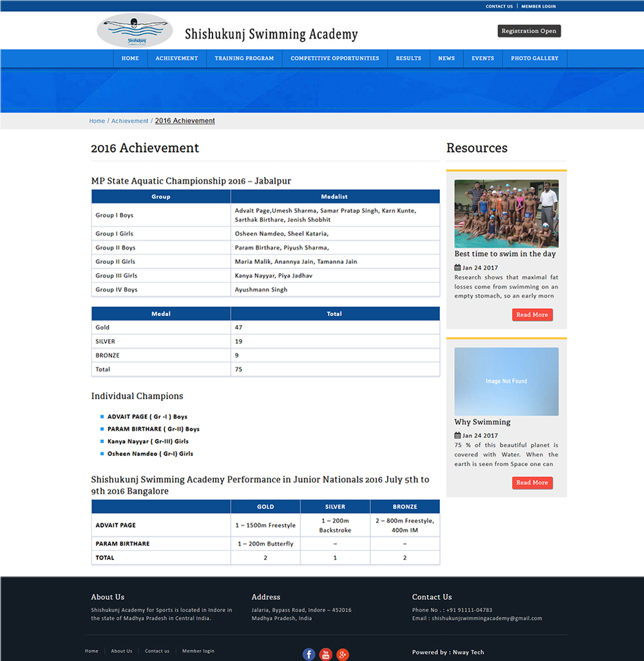Select Achievement breadcrumb link

129,121
